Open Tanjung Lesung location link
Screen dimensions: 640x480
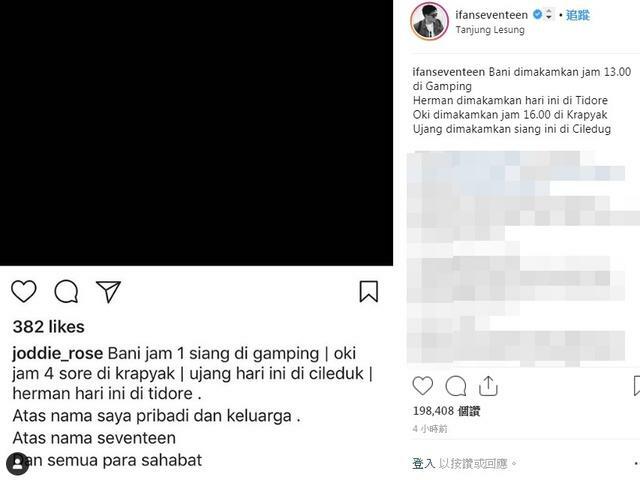click(x=490, y=30)
